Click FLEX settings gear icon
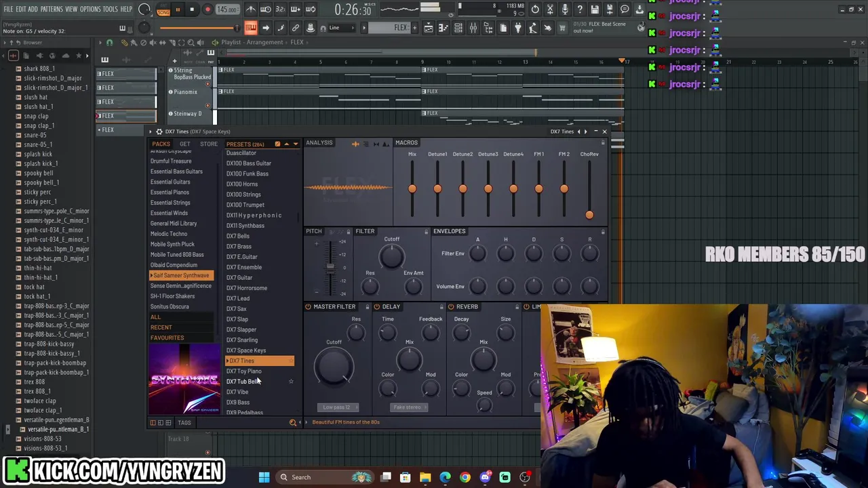Screen dimensions: 868x488 click(x=159, y=131)
